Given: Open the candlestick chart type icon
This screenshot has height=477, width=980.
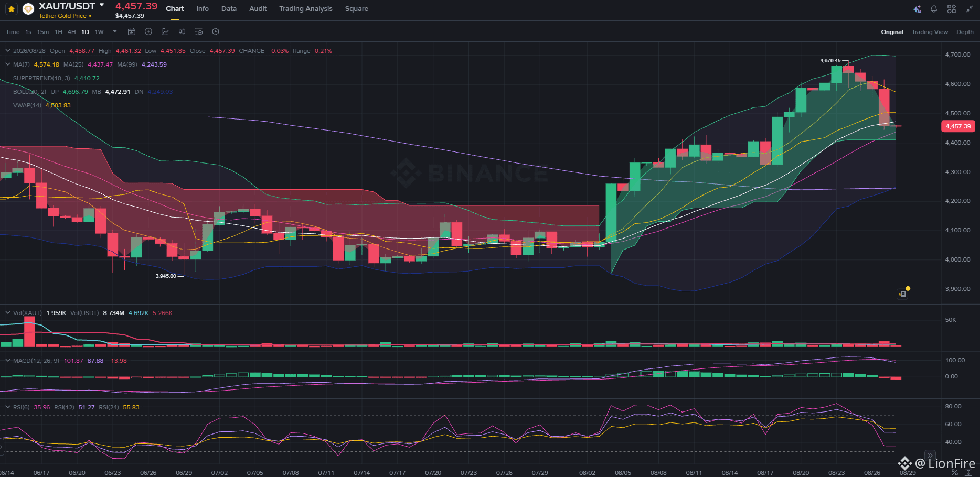Looking at the screenshot, I should coord(182,32).
